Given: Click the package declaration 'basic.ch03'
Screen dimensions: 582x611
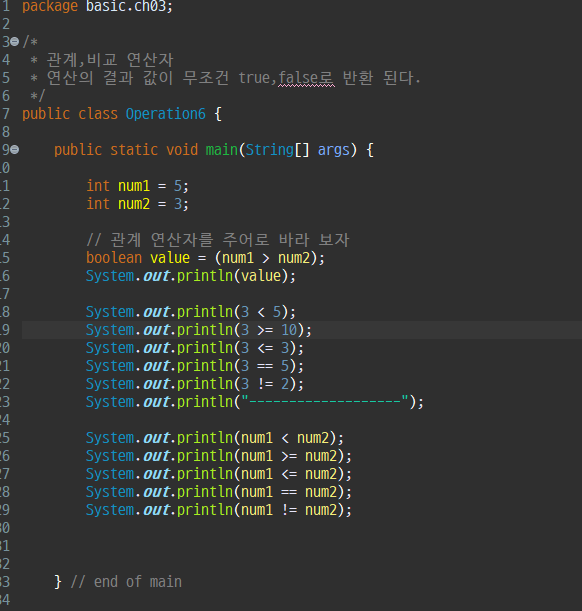Looking at the screenshot, I should point(129,6).
